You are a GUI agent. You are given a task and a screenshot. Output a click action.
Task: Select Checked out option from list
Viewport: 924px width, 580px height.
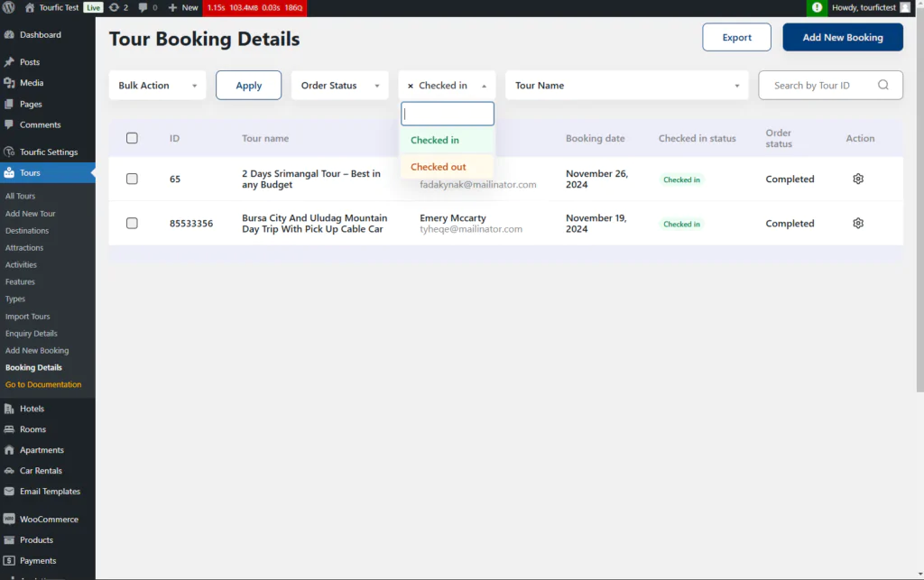coord(448,167)
